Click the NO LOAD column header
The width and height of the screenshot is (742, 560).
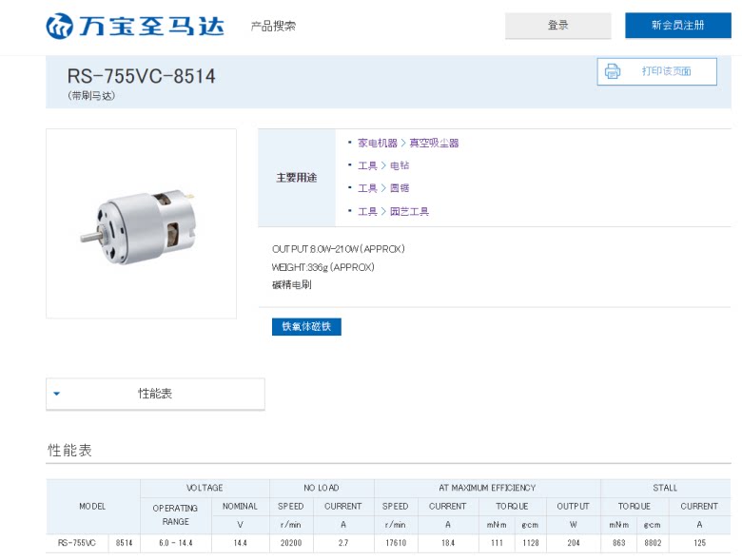tap(322, 488)
